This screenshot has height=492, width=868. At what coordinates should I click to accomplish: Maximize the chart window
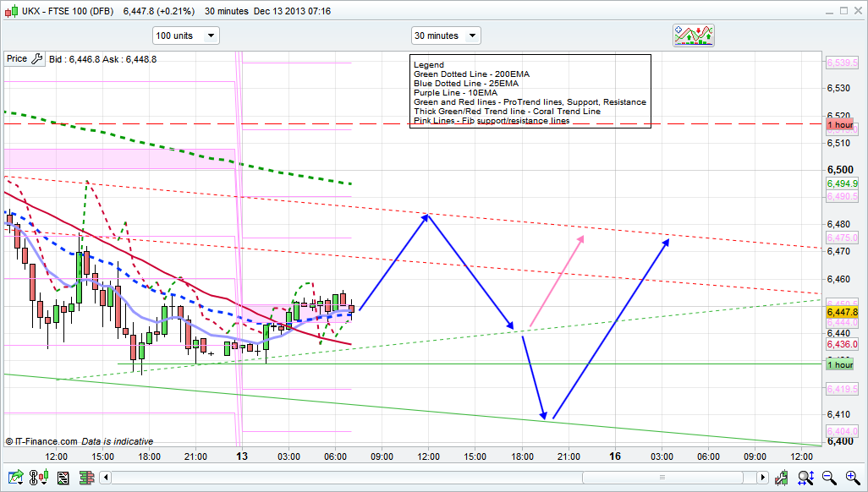point(840,11)
